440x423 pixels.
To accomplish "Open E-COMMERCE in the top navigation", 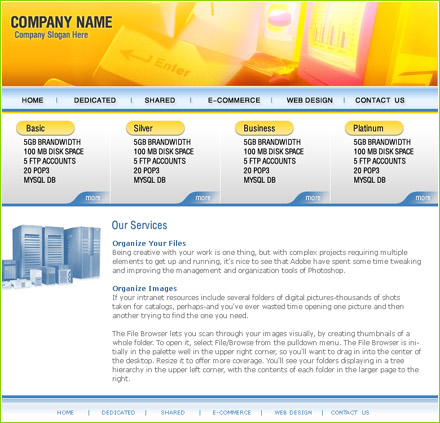I will point(234,100).
